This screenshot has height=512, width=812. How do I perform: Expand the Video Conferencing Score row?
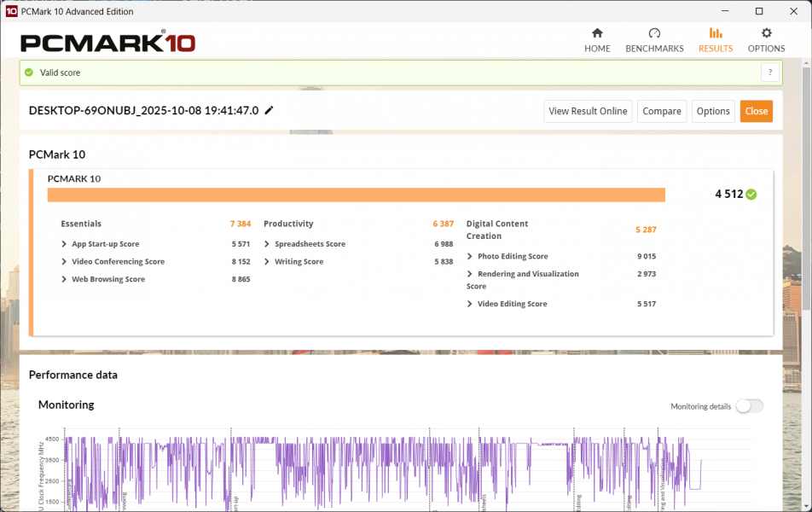click(x=64, y=262)
